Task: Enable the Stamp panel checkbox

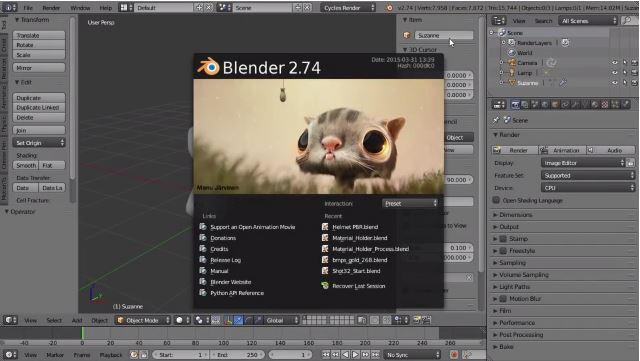Action: 503,238
